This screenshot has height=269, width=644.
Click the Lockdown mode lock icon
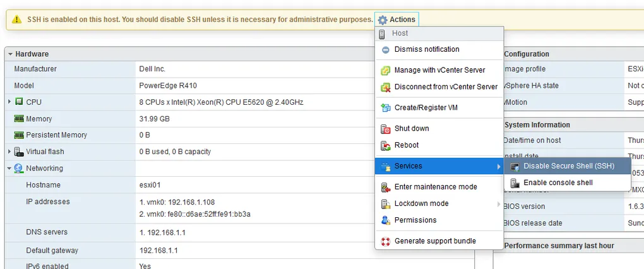coord(385,204)
